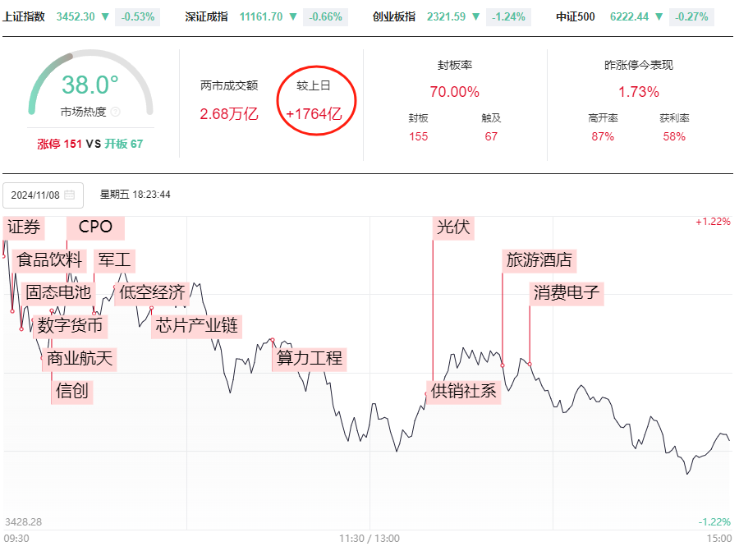Click the 创业板指 down arrow indicator
The image size is (739, 560).
[x=475, y=16]
